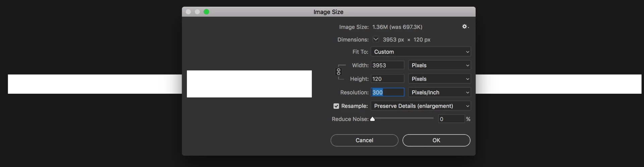Open the Height units dropdown

coord(439,79)
